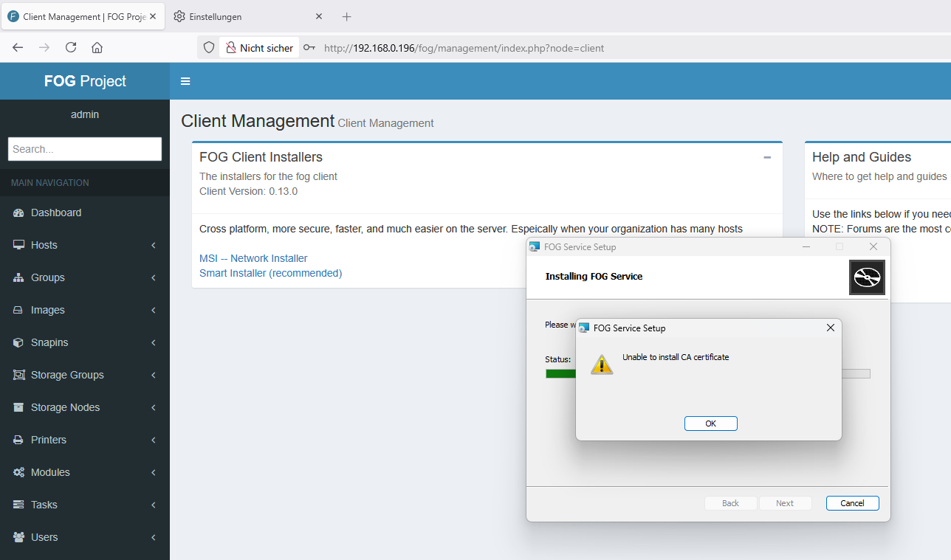The width and height of the screenshot is (951, 560).
Task: Click the browser address bar URL
Action: (464, 48)
